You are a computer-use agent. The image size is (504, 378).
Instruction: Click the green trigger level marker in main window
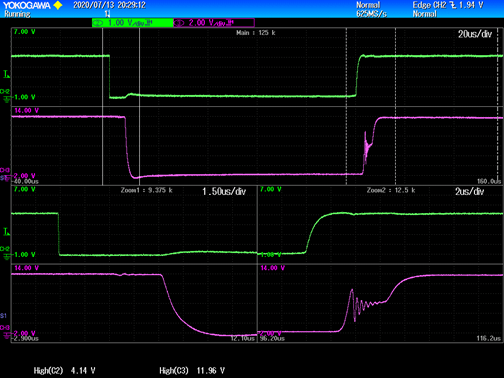point(6,74)
